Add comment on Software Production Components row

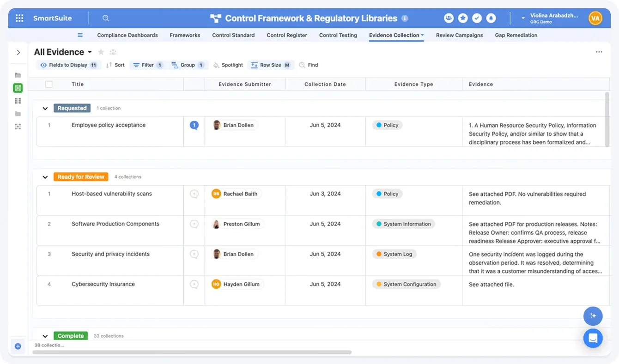coord(194,224)
